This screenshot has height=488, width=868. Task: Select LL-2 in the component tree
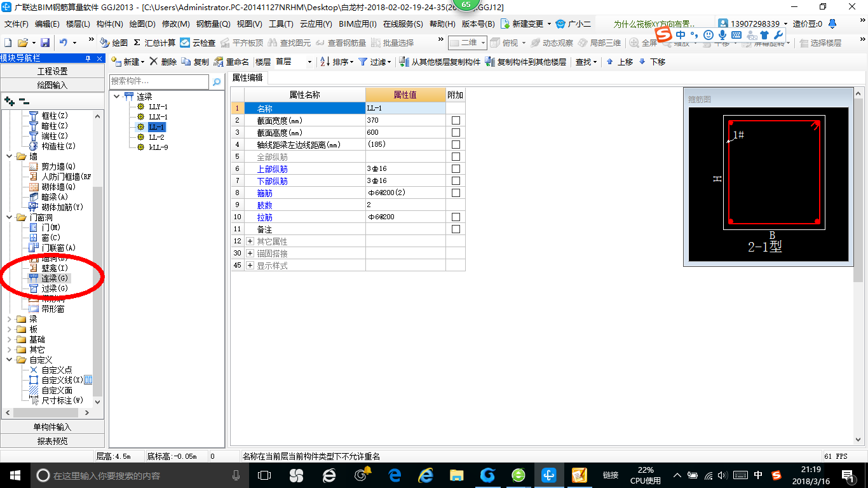(x=156, y=137)
